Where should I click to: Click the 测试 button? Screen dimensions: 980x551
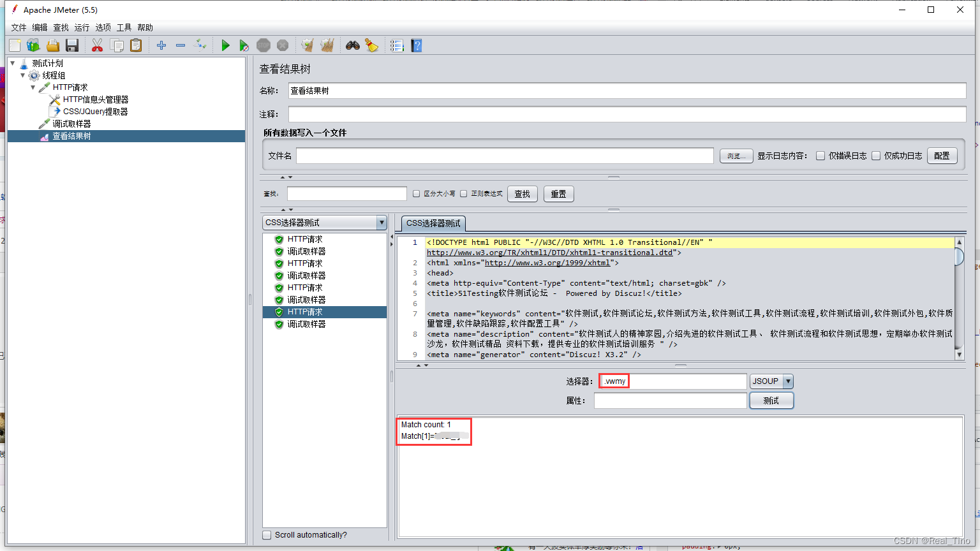coord(771,400)
